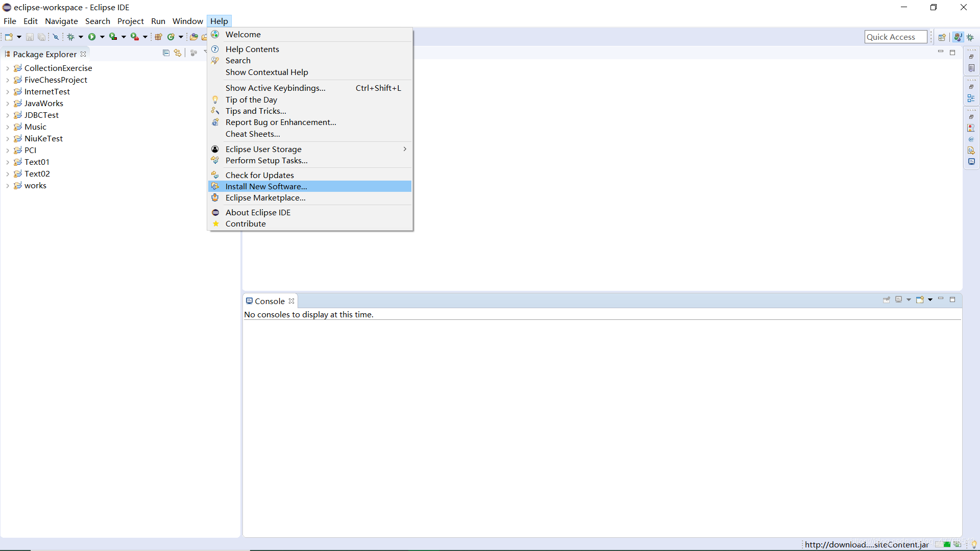
Task: Click the Open Type folder icon
Action: (193, 37)
